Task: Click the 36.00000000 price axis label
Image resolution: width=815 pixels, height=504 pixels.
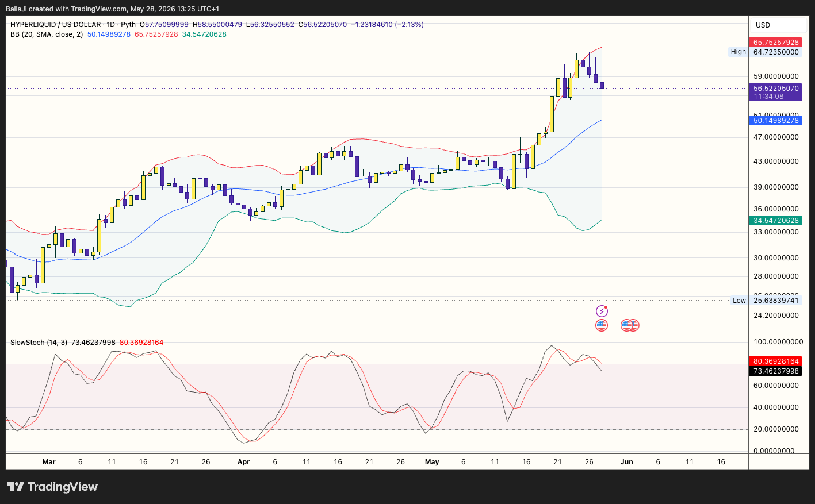Action: (776, 209)
